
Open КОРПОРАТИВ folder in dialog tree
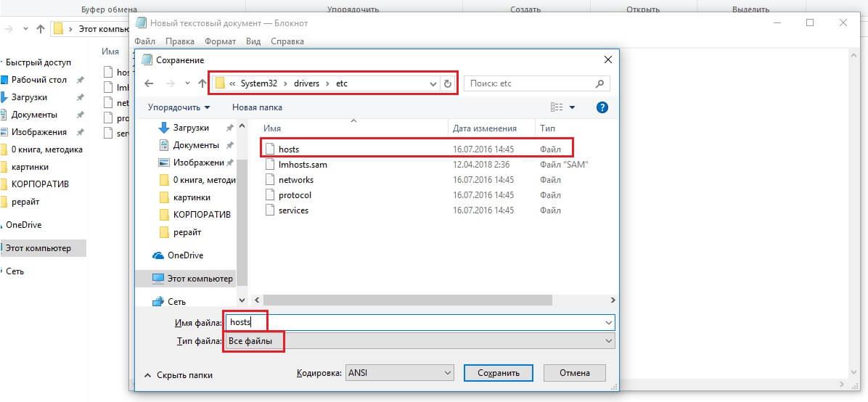202,214
